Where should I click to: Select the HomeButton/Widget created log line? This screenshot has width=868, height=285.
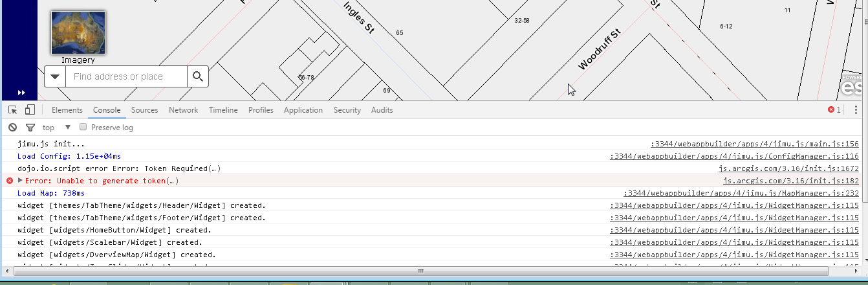tap(114, 230)
